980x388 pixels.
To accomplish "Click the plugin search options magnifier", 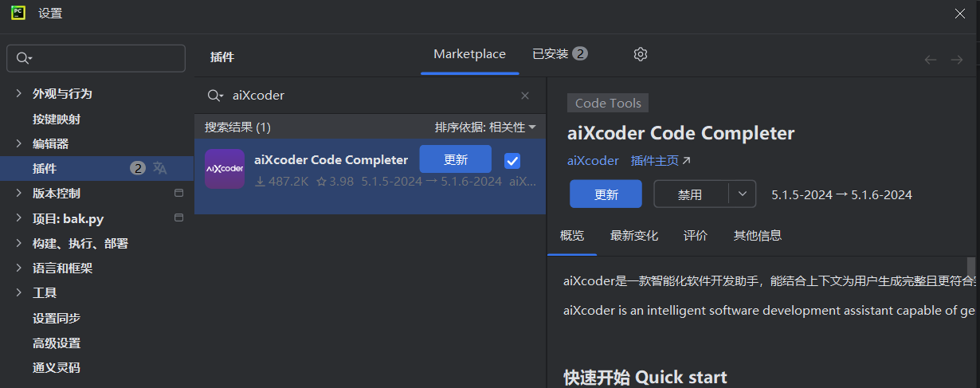I will [x=216, y=96].
